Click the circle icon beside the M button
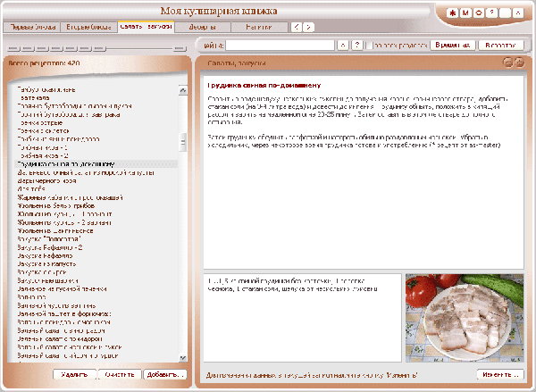536x392 pixels. tap(479, 13)
